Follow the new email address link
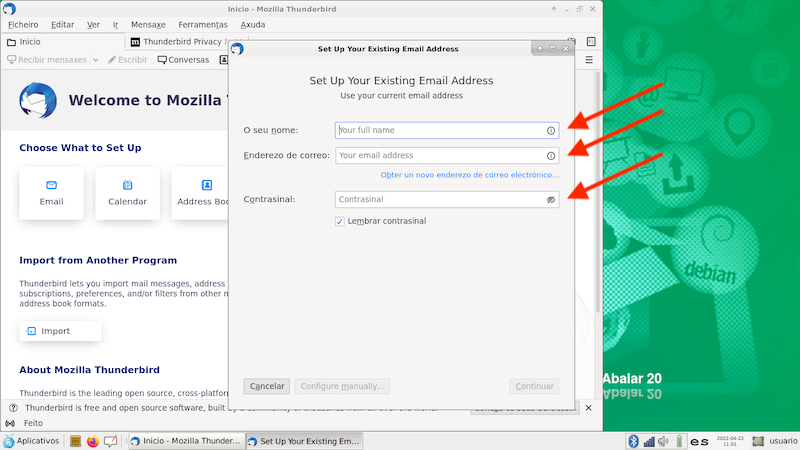This screenshot has height=450, width=800. pyautogui.click(x=469, y=175)
